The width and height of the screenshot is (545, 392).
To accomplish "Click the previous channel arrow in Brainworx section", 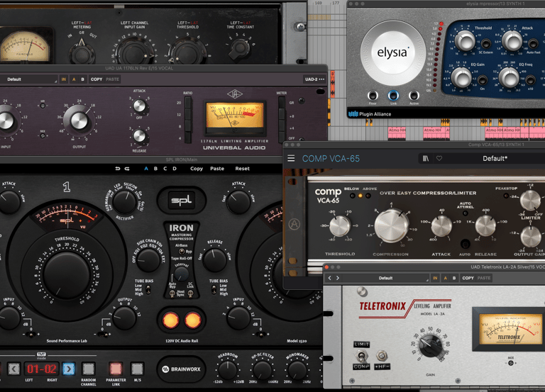I will 14,369.
